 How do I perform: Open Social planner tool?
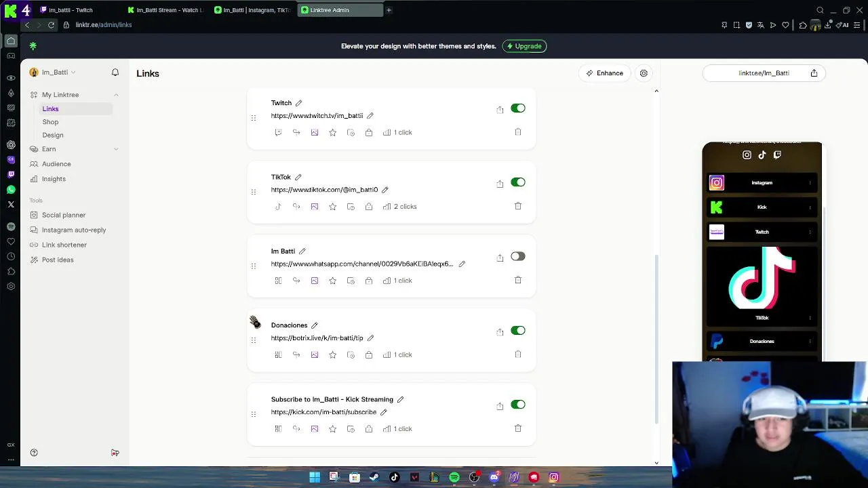pyautogui.click(x=64, y=215)
